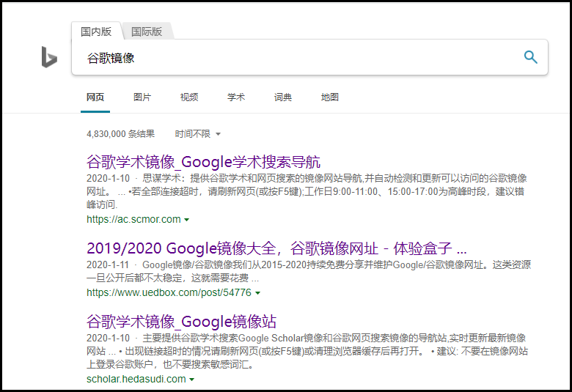
Task: Open the scholar.hedasudi.com URL link
Action: pyautogui.click(x=136, y=380)
